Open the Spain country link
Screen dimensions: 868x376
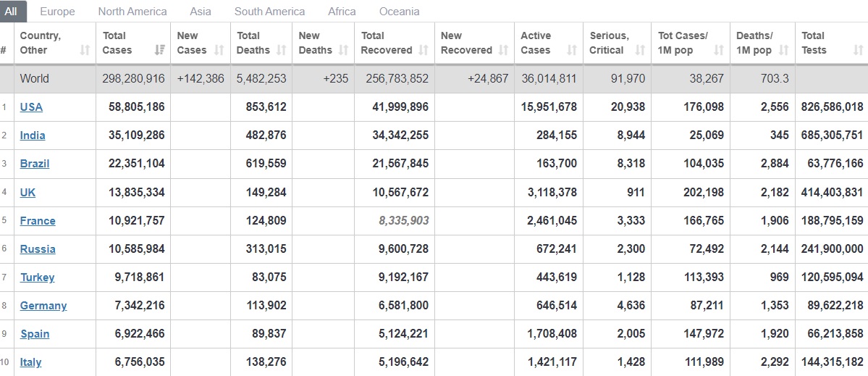click(x=35, y=334)
